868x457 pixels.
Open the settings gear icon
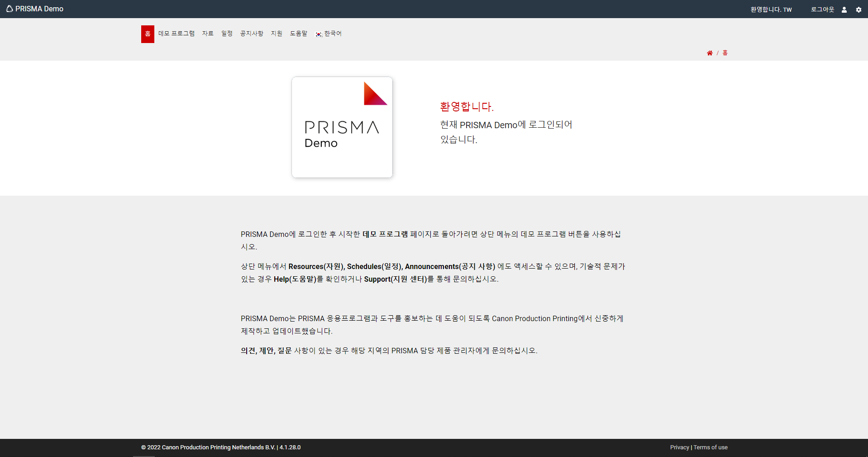[858, 10]
